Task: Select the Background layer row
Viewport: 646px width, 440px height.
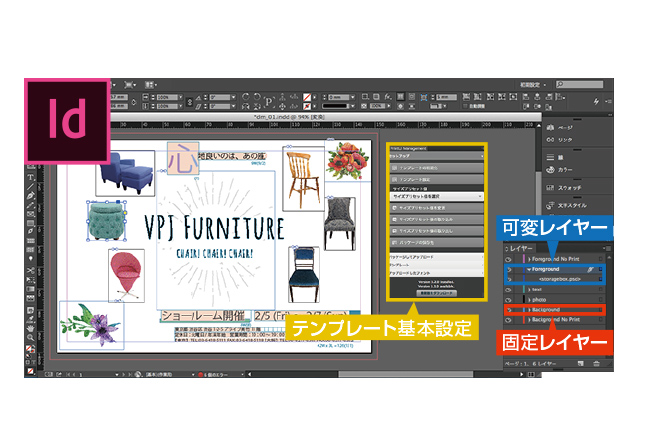Action: tap(555, 309)
